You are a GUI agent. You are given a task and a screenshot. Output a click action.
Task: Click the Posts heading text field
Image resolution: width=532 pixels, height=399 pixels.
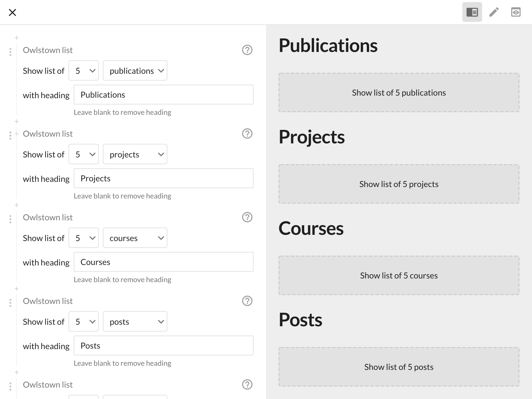(x=164, y=346)
